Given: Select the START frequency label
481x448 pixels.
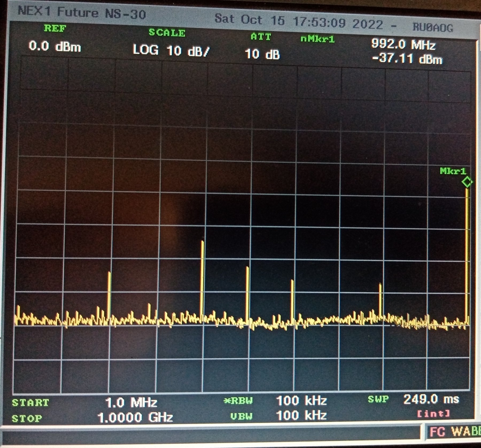Looking at the screenshot, I should [x=30, y=403].
